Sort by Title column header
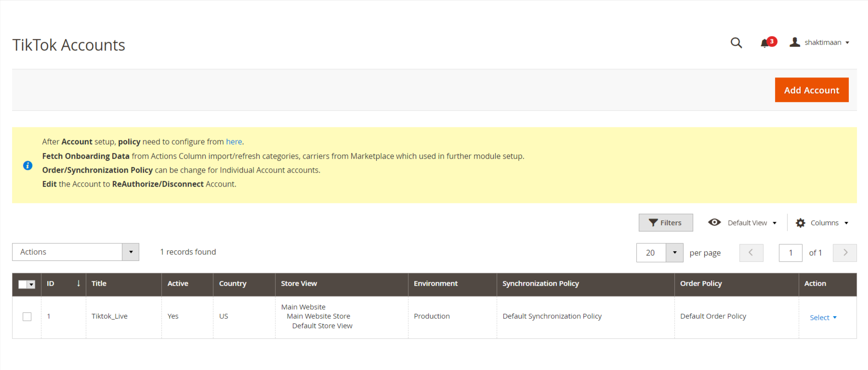The height and width of the screenshot is (370, 868). 99,283
